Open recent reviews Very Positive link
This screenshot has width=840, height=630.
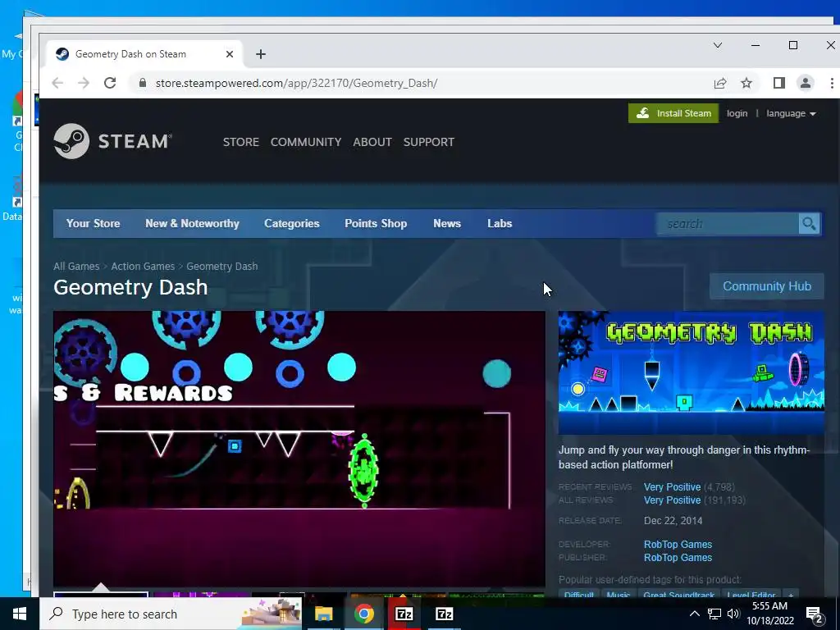[673, 487]
